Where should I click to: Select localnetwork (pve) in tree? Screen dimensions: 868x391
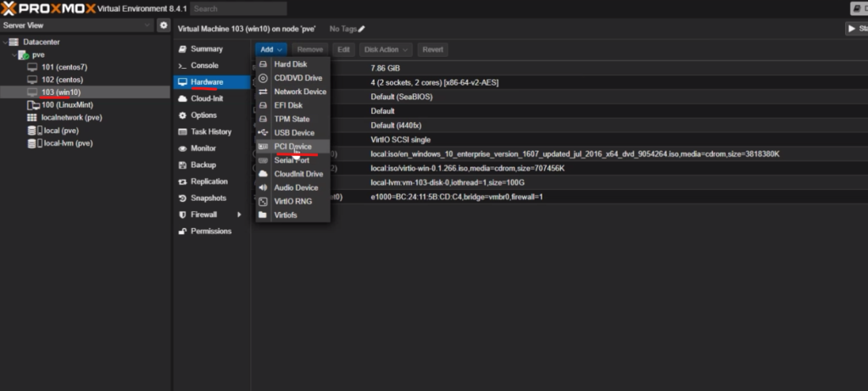point(86,118)
